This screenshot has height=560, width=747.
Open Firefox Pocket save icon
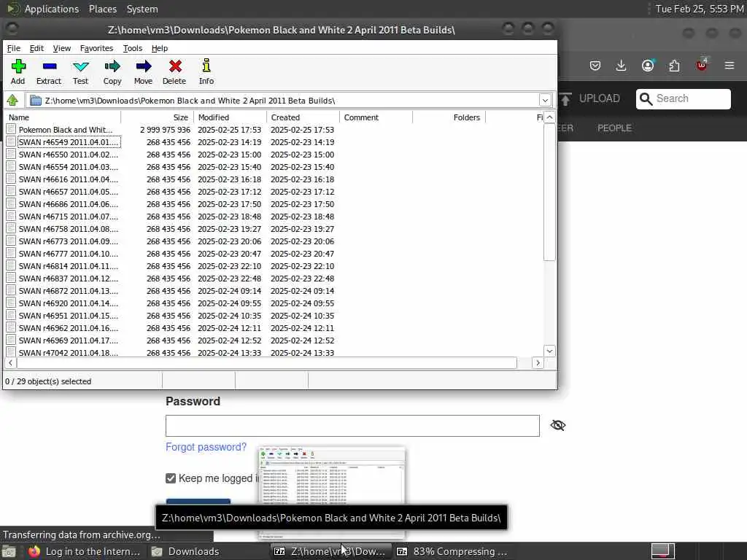click(595, 66)
